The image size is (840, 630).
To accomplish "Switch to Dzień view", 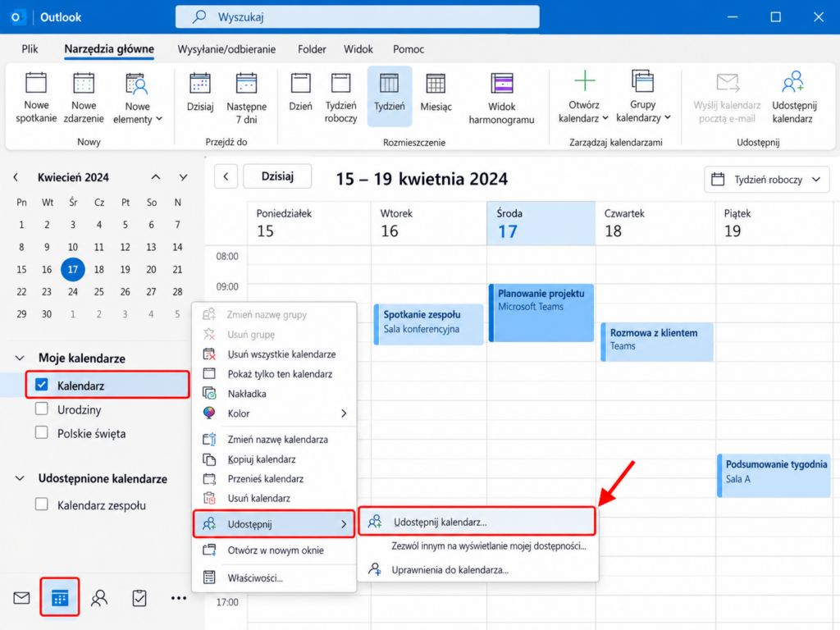I will 300,92.
